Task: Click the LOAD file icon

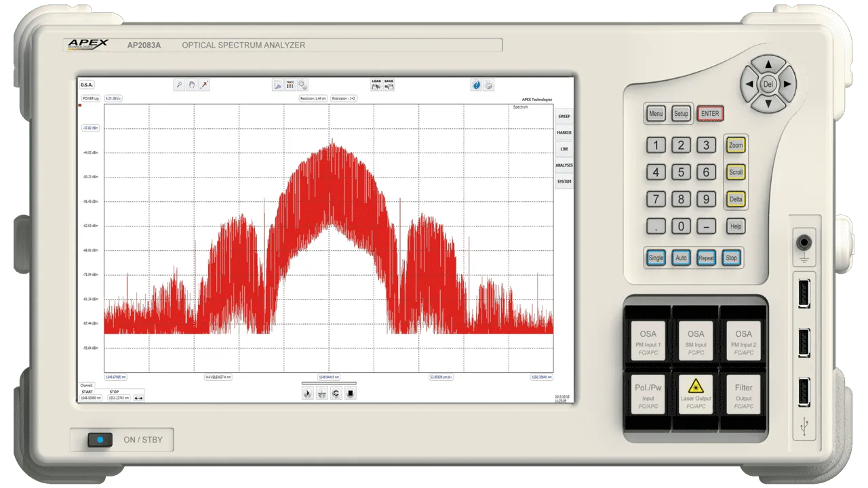Action: (376, 85)
